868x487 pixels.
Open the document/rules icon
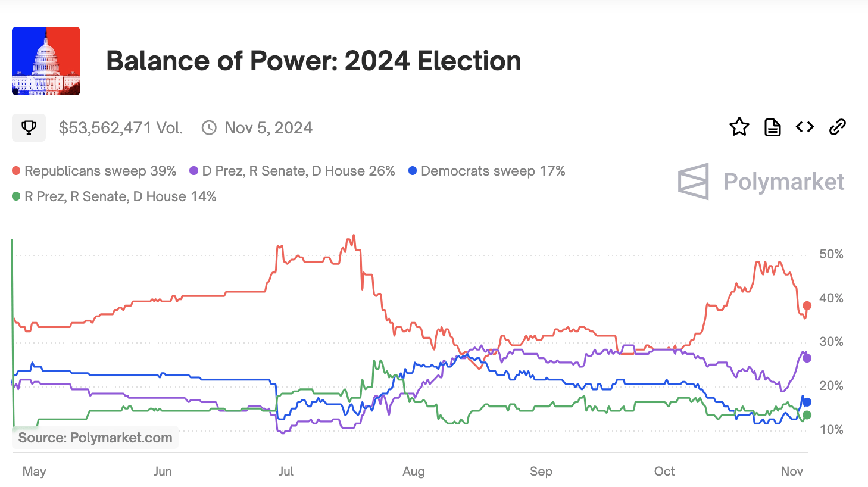[x=772, y=127]
